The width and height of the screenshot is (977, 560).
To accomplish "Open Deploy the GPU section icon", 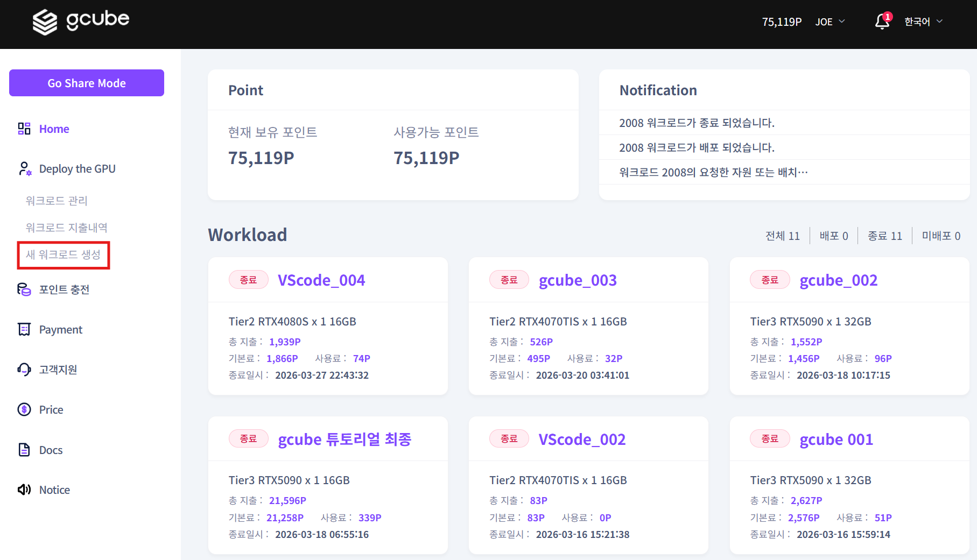I will (24, 168).
